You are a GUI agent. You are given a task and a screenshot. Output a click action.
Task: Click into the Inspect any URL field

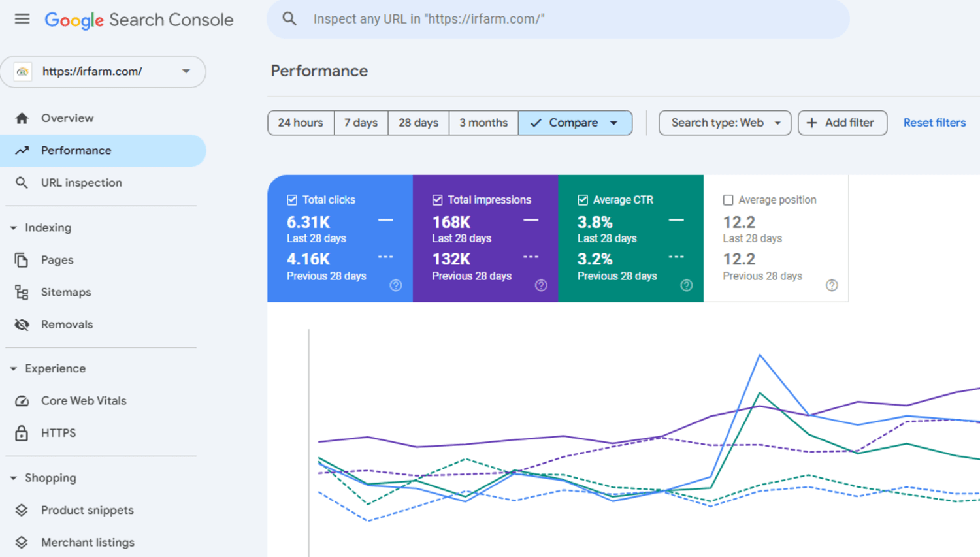tap(559, 19)
